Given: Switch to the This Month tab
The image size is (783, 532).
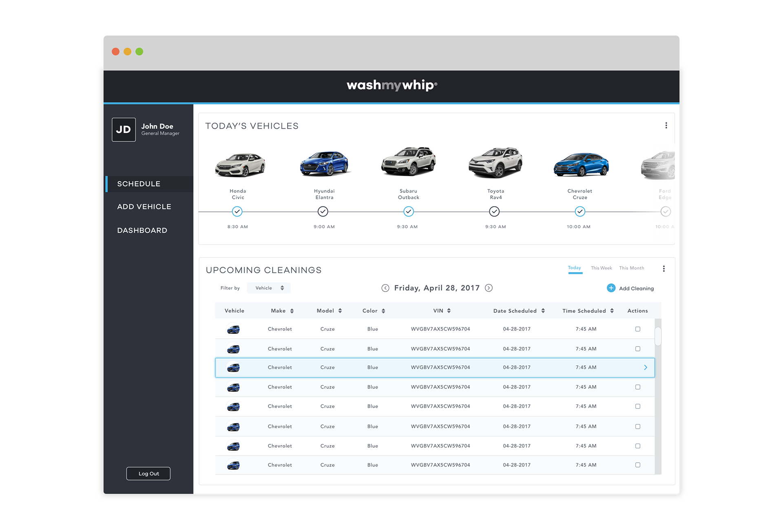Looking at the screenshot, I should tap(632, 268).
